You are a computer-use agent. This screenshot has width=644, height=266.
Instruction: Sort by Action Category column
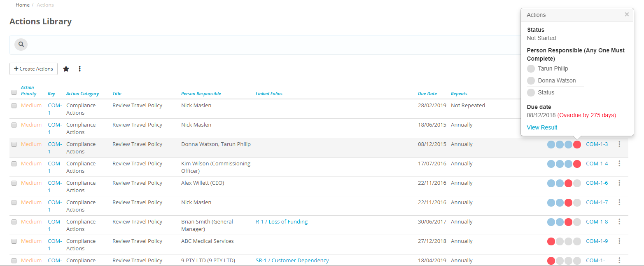[x=82, y=94]
